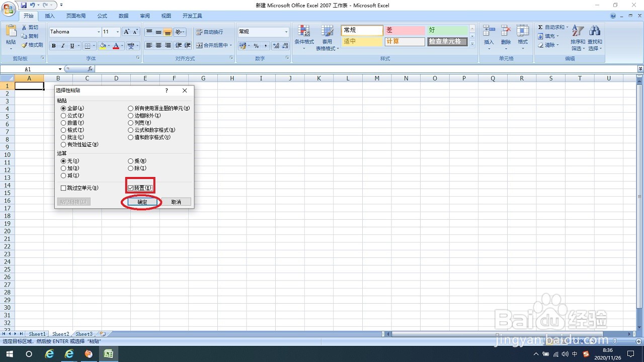
Task: Choose the 加 (Add) operation radio
Action: tap(63, 168)
